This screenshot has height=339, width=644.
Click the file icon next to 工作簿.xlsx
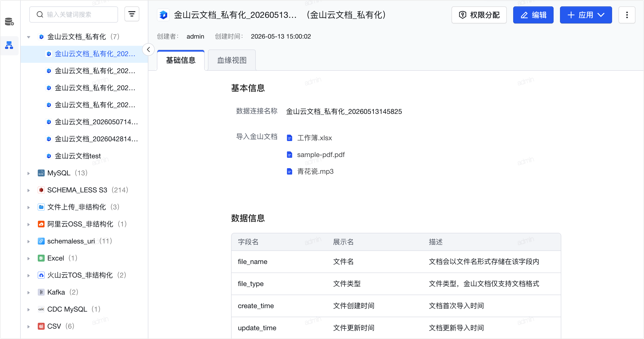[x=290, y=138]
